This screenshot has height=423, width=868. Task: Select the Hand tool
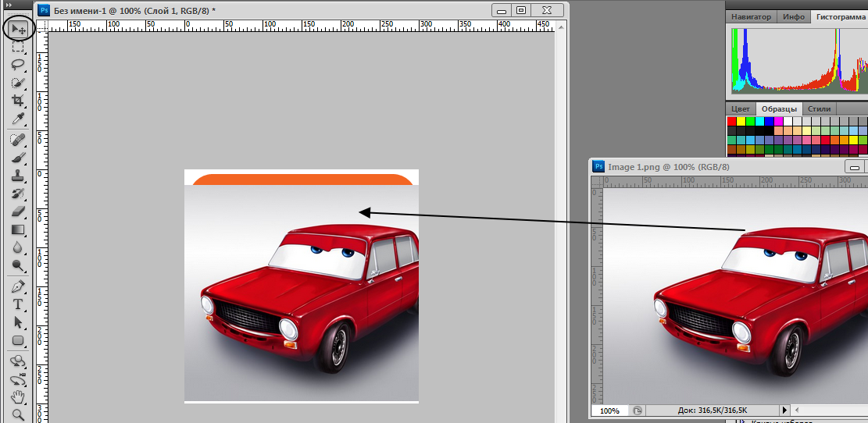click(19, 397)
